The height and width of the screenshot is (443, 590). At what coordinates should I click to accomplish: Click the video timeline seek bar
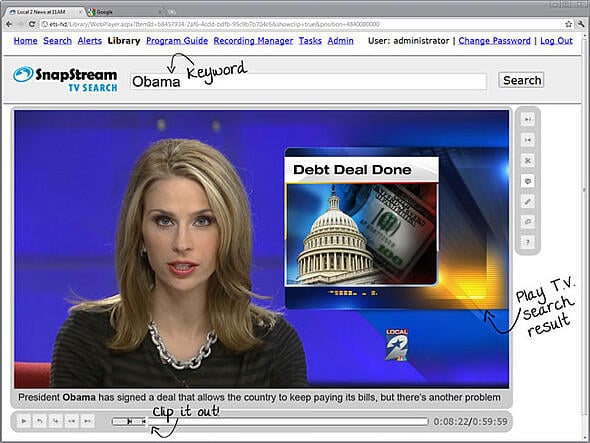(x=270, y=421)
